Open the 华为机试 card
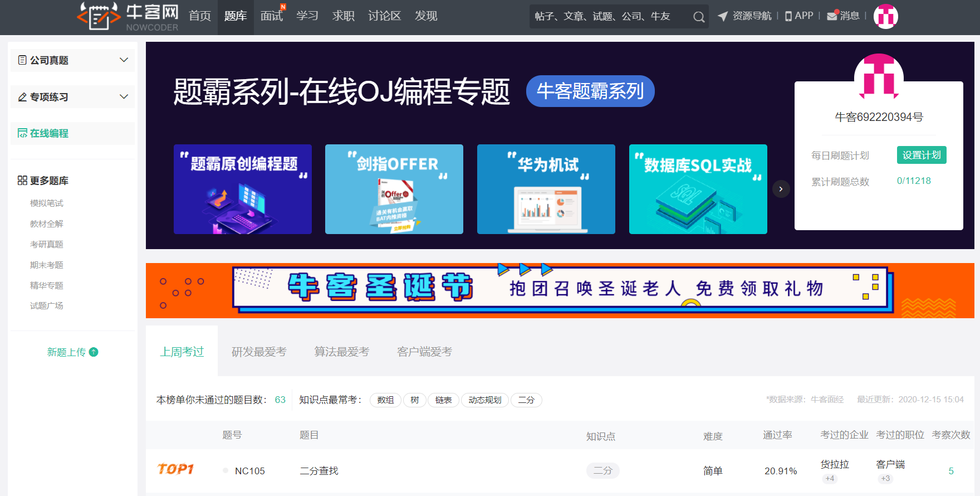The height and width of the screenshot is (496, 980). click(546, 189)
